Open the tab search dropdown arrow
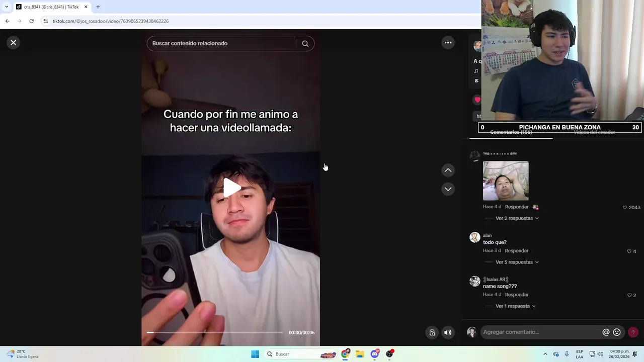The height and width of the screenshot is (362, 644). [6, 7]
